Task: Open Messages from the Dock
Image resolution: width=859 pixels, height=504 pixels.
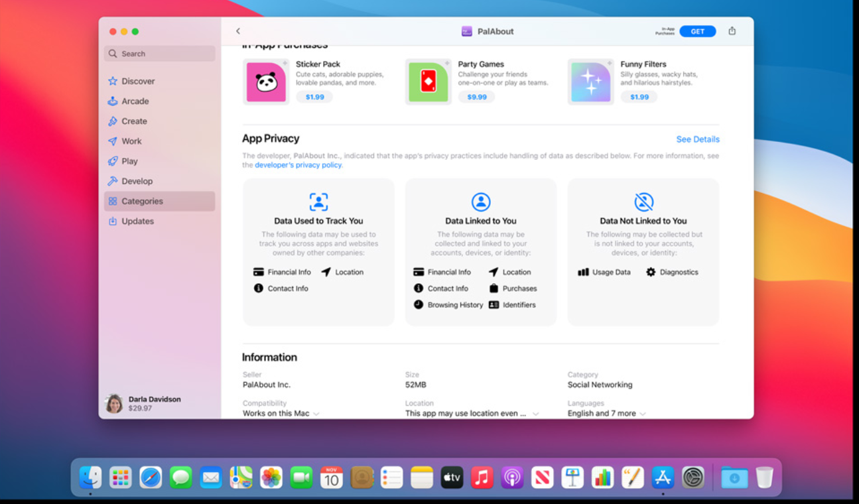Action: (x=180, y=477)
